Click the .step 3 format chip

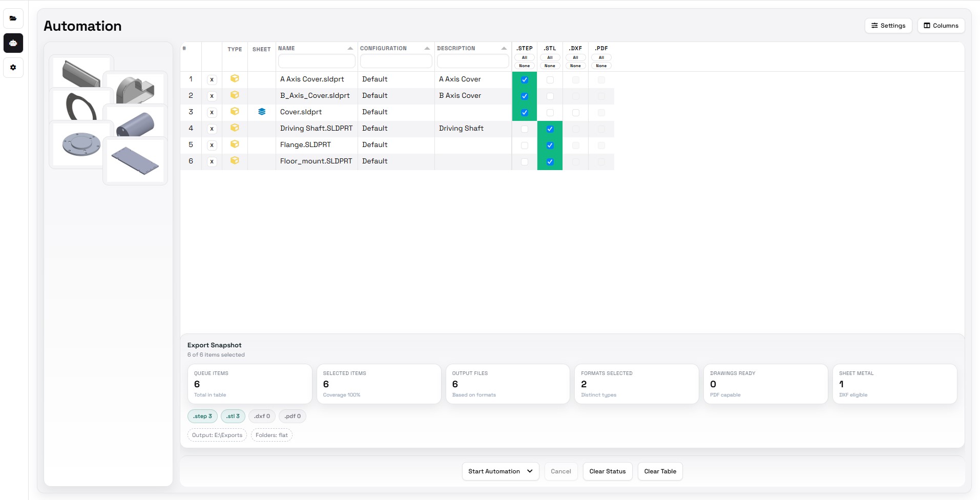(203, 416)
